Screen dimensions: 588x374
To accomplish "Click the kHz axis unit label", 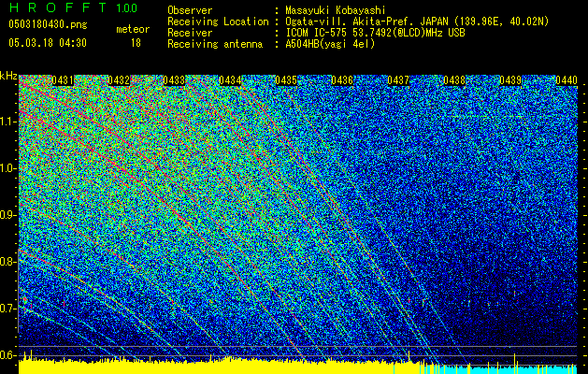I will tap(8, 76).
